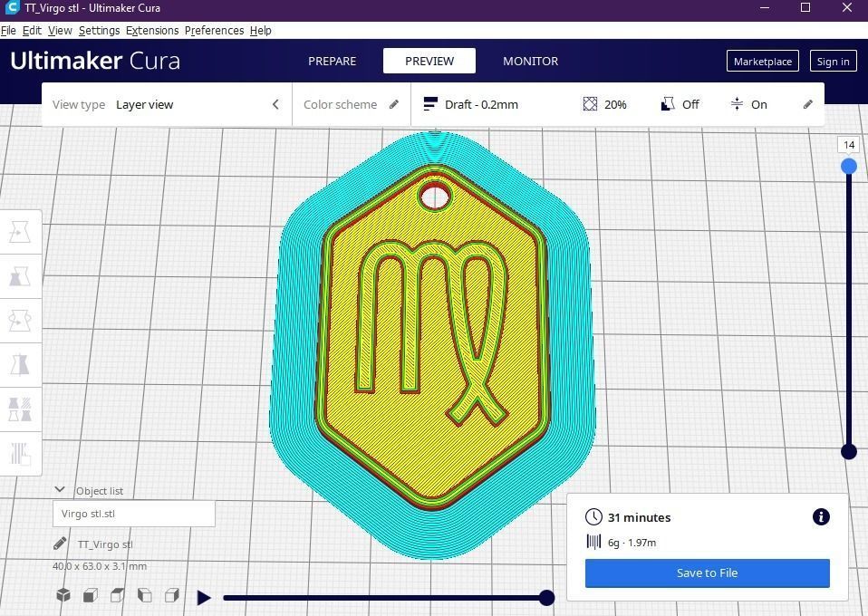Click the upper layer slider handle
868x616 pixels.
pyautogui.click(x=849, y=166)
